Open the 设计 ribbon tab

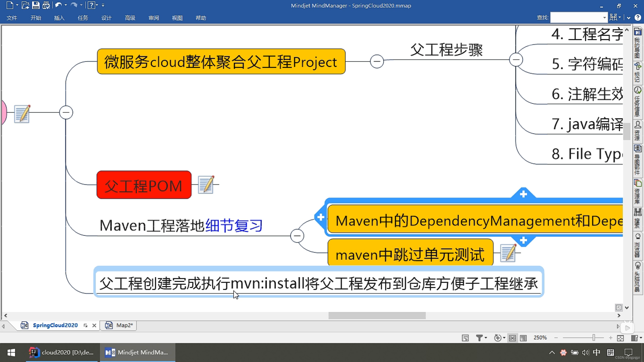point(106,18)
